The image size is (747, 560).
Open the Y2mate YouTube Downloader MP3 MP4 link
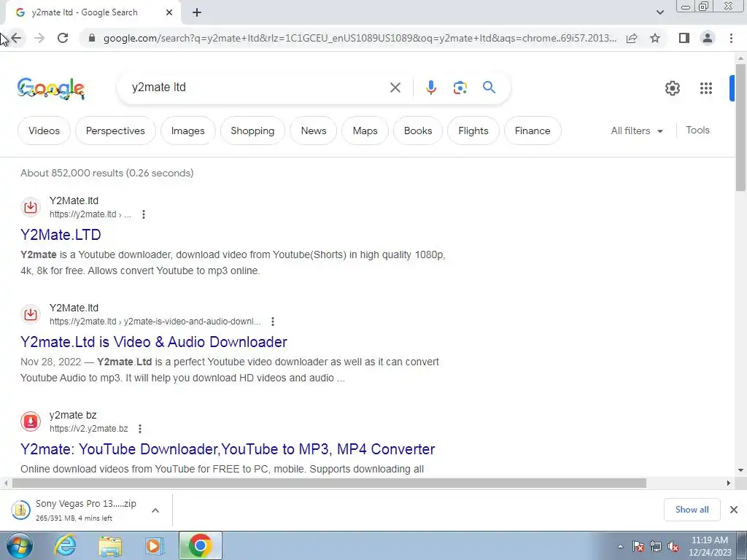[x=228, y=449]
